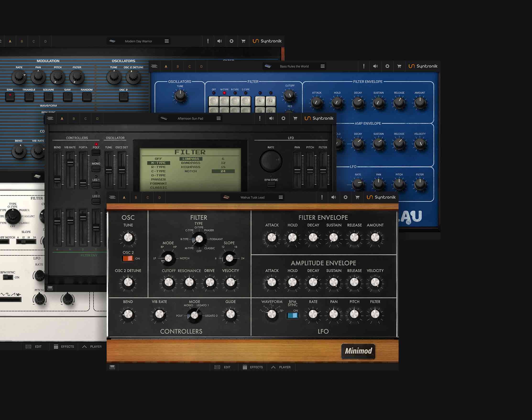Click instrument icon beside Bass Rules the World preset
This screenshot has height=420, width=532.
[268, 66]
